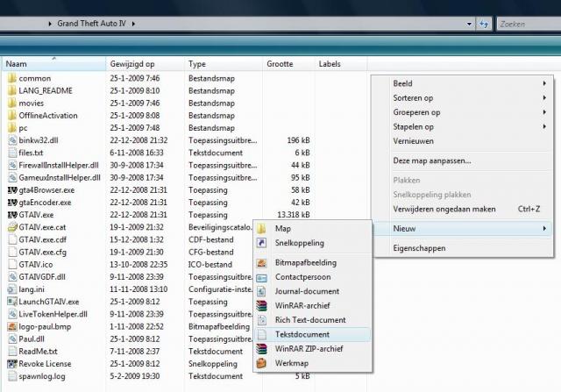Select the ReadMe.txt file name
Viewport: 561px width, 392px height.
(38, 352)
